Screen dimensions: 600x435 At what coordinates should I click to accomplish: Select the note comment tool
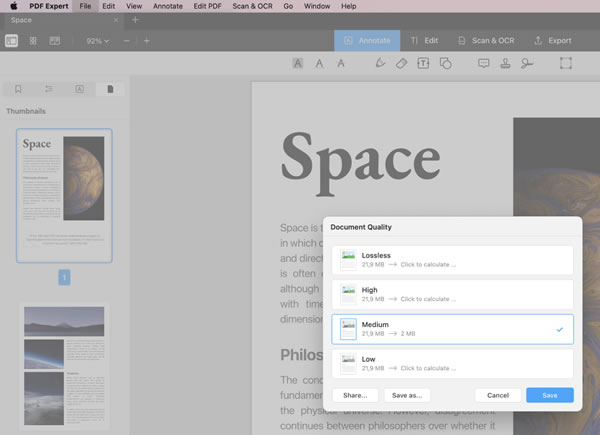484,63
